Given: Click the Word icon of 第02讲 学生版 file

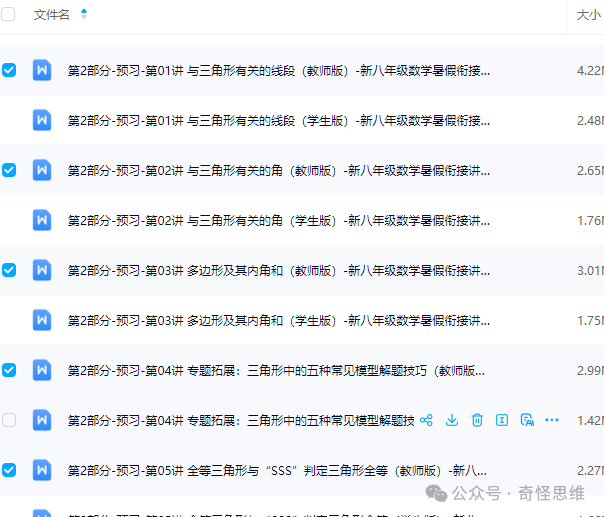Looking at the screenshot, I should pos(42,220).
